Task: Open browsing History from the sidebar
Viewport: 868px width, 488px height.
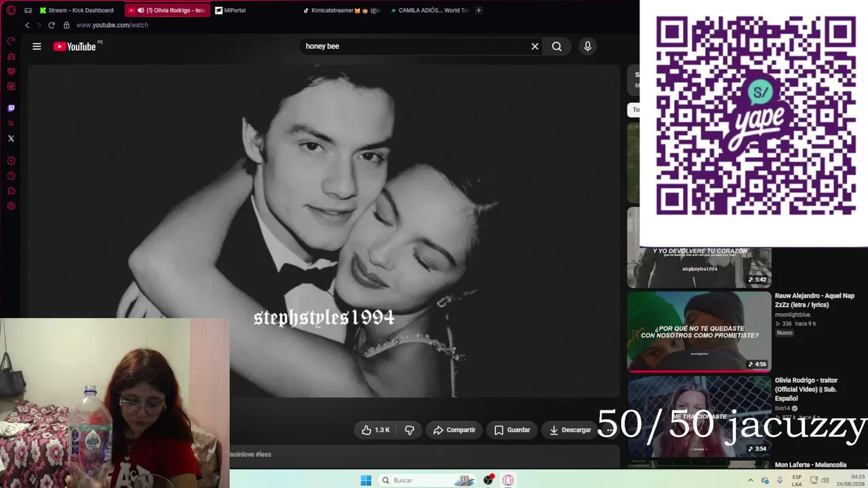Action: click(x=11, y=176)
